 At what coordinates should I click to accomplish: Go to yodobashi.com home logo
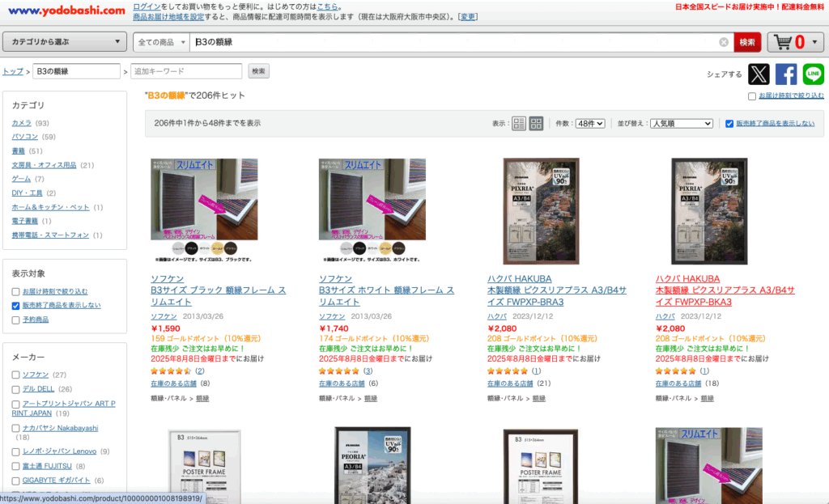click(x=66, y=11)
